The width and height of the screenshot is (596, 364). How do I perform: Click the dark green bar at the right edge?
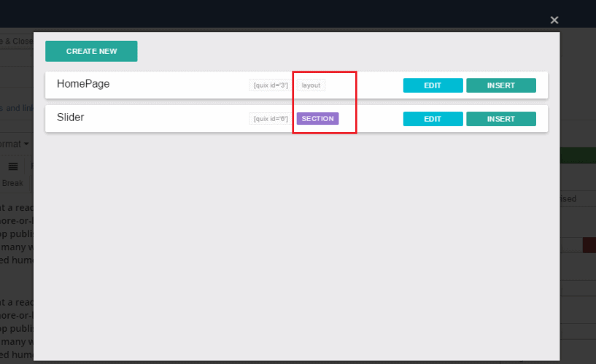point(578,155)
